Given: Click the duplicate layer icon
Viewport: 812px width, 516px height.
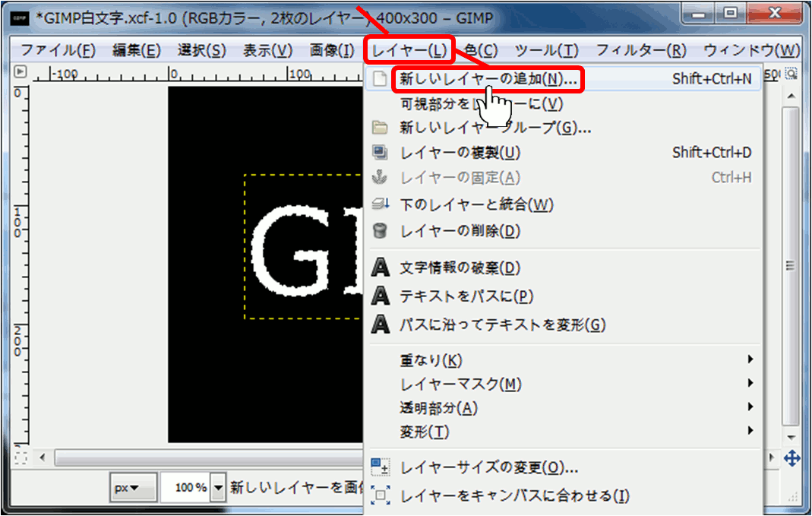Looking at the screenshot, I should [381, 153].
